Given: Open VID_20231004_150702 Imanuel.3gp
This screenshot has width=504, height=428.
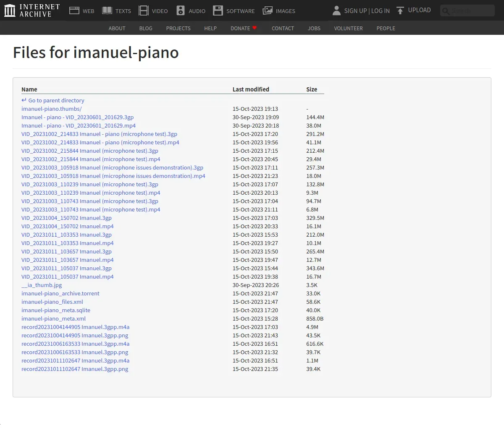Looking at the screenshot, I should 66,218.
